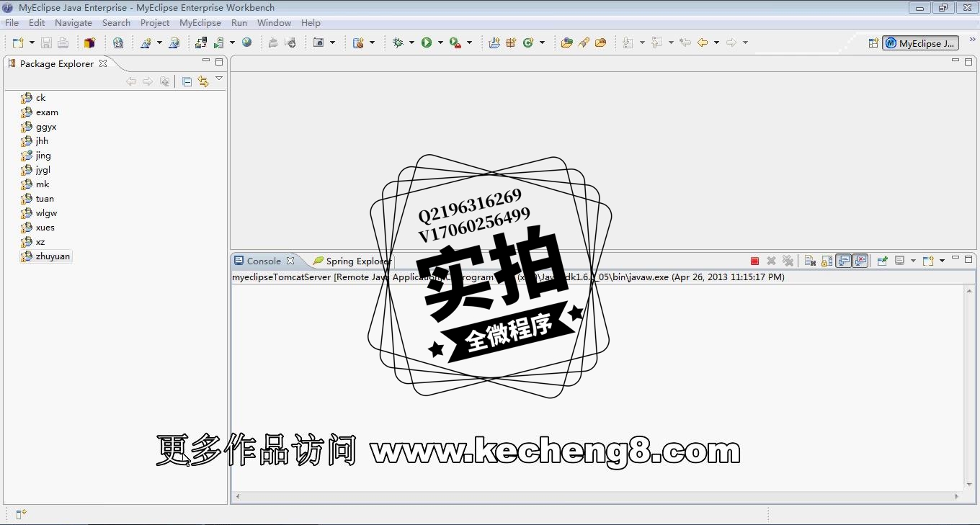Select the MyEclipse Java perspective button
Image resolution: width=980 pixels, height=525 pixels.
(921, 43)
